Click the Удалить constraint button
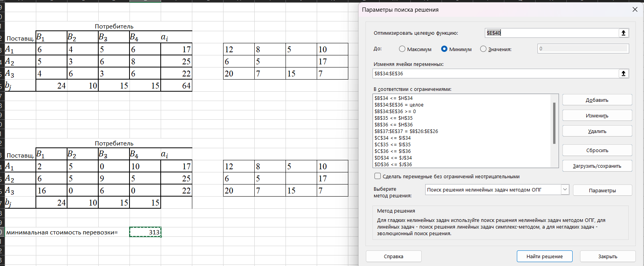 click(597, 131)
